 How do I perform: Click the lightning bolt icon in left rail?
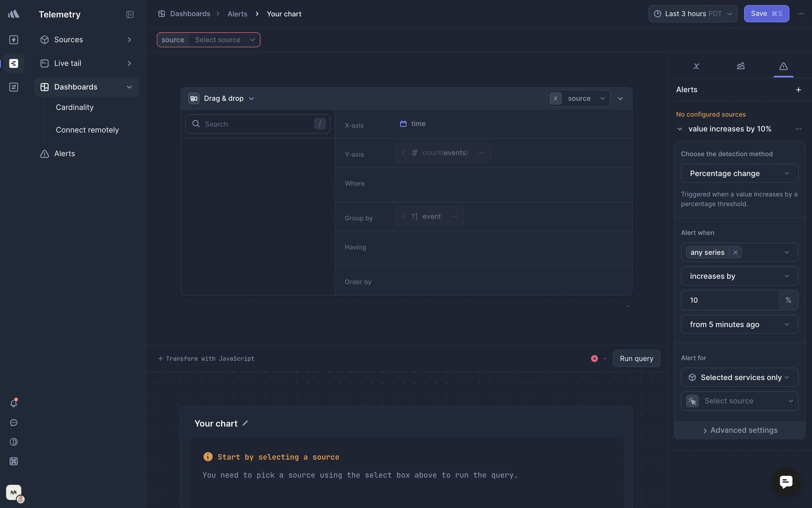(x=14, y=40)
